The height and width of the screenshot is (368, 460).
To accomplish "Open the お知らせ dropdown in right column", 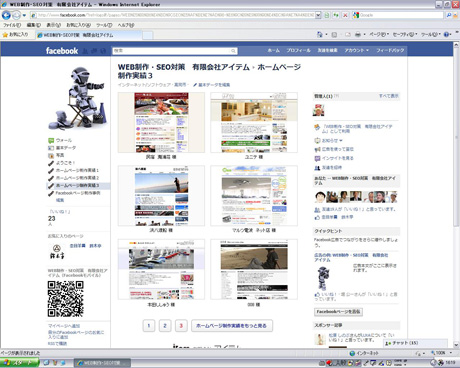I will click(x=332, y=141).
